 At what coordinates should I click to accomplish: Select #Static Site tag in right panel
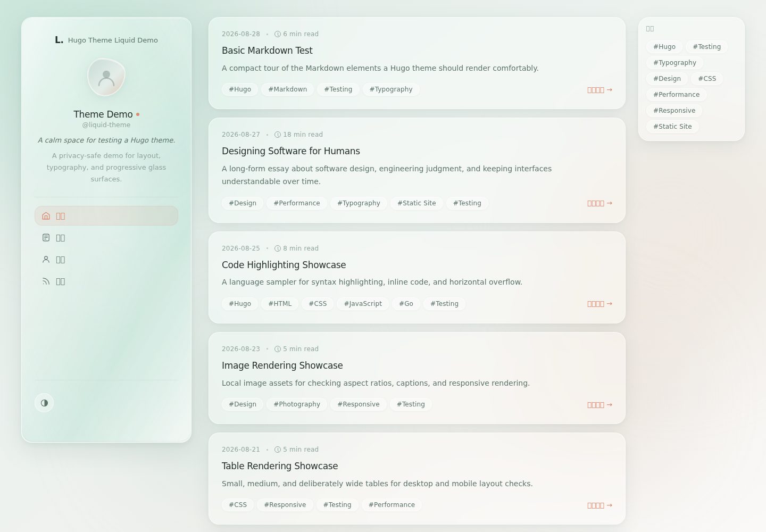672,127
